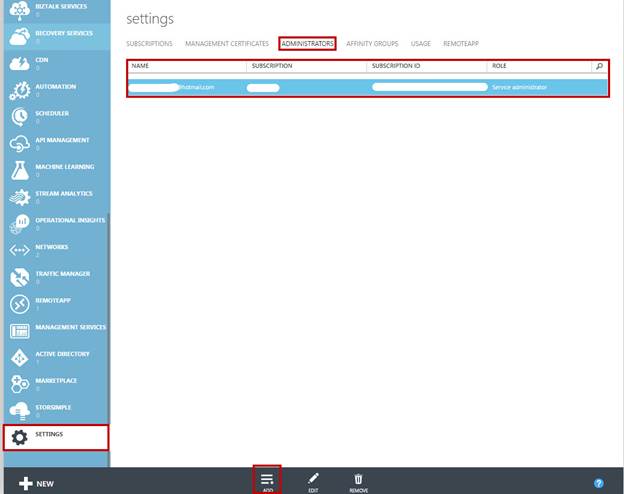Select the RemoteApp sidebar icon
Screen dimensions: 624x494
tap(20, 304)
